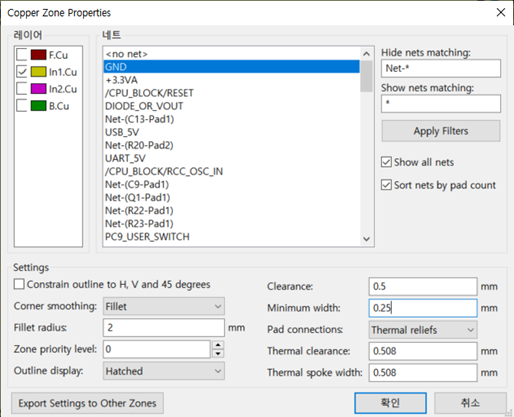Viewport: 514px width, 417px height.
Task: Click the net list scroll down arrow
Action: point(367,239)
